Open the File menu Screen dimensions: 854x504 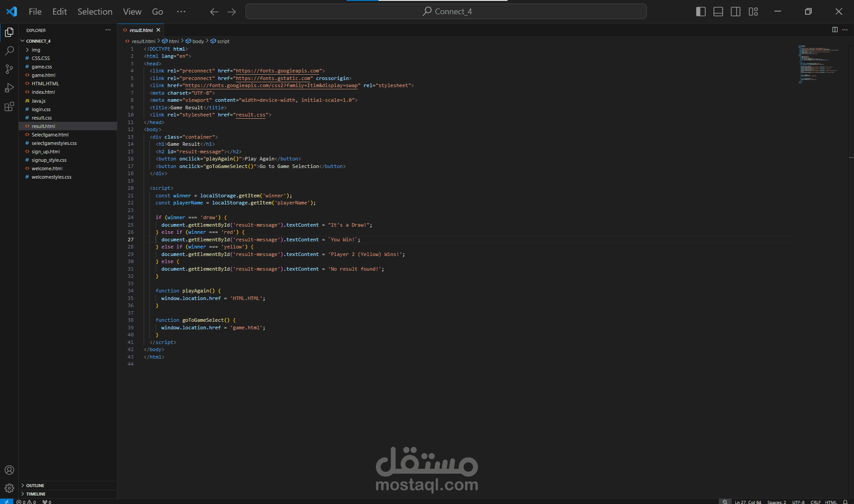tap(35, 12)
